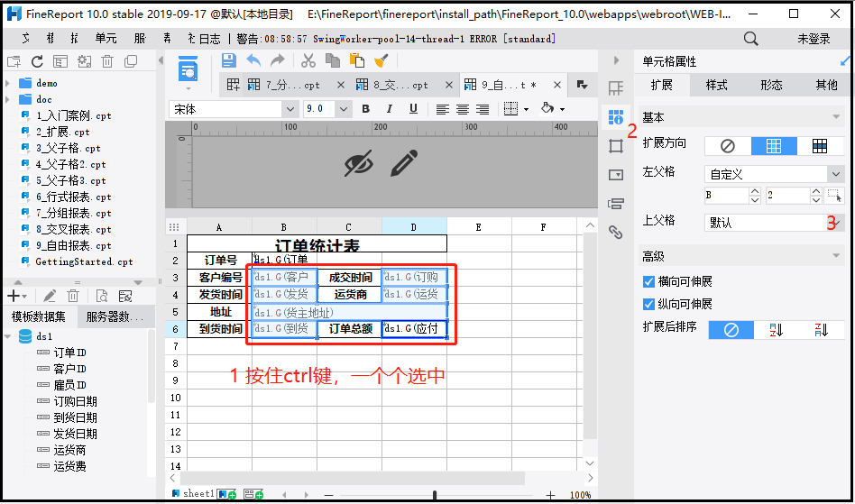Click the Cut scissors icon
Viewport: 855px width, 504px height.
pos(308,60)
